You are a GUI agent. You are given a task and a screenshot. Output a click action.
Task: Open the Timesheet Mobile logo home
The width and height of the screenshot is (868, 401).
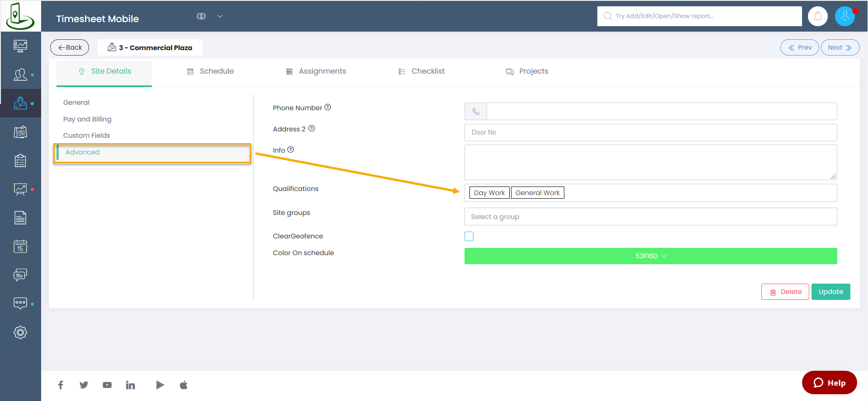20,16
